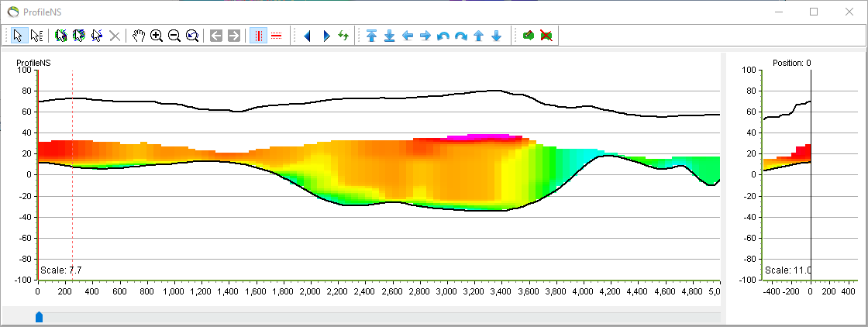
Task: Click the 'Scale: 11.0' label in the cross-section
Action: (x=788, y=270)
